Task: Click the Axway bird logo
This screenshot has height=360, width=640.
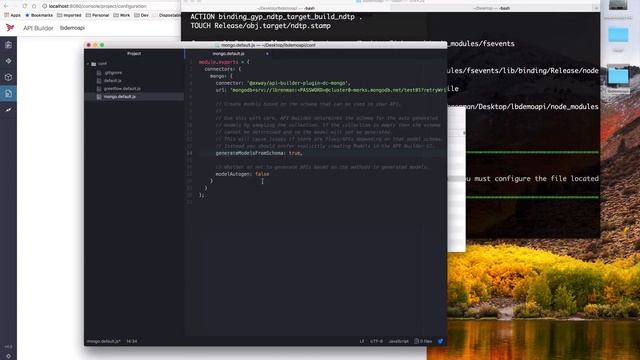Action: pos(10,27)
